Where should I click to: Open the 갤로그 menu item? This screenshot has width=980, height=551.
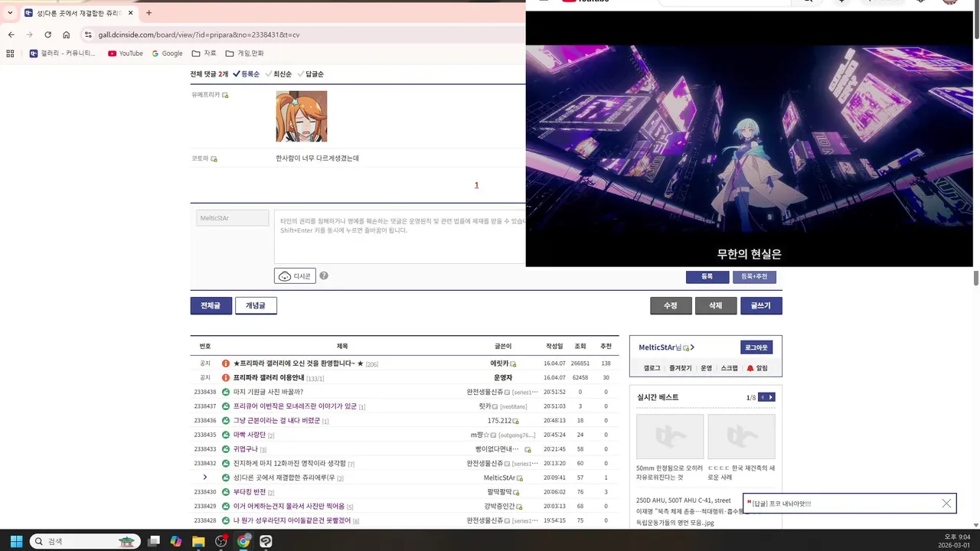tap(652, 368)
